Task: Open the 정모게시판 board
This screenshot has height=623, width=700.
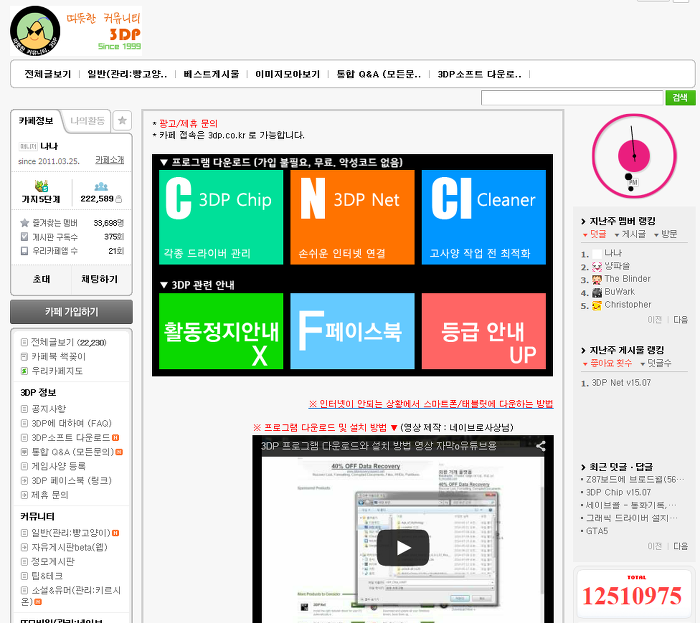Action: point(53,561)
